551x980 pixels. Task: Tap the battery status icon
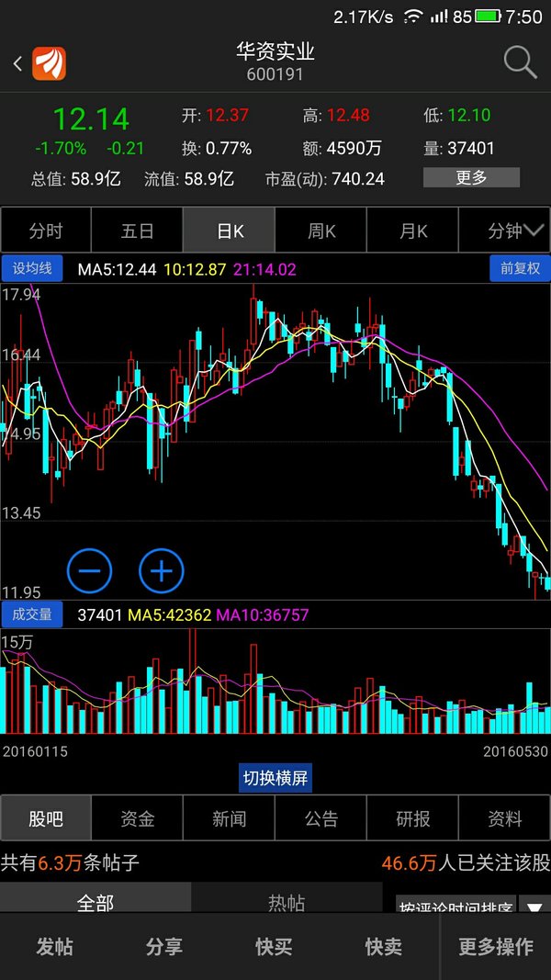click(488, 17)
